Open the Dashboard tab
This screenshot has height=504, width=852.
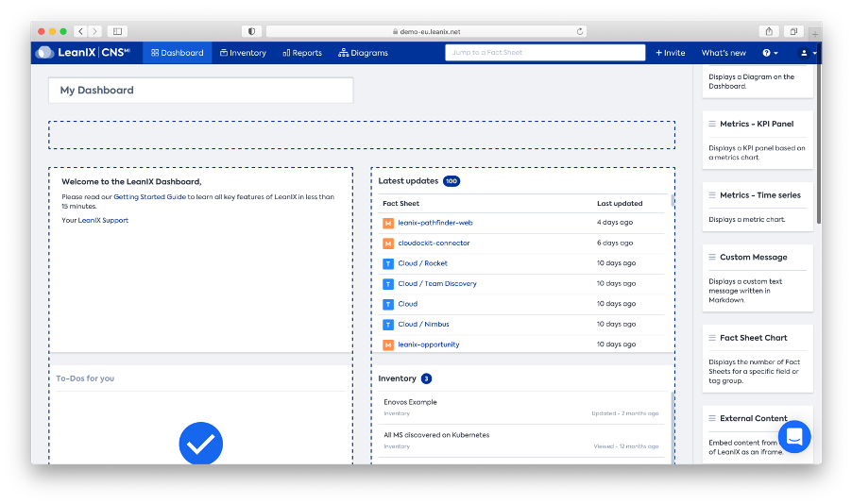[178, 53]
